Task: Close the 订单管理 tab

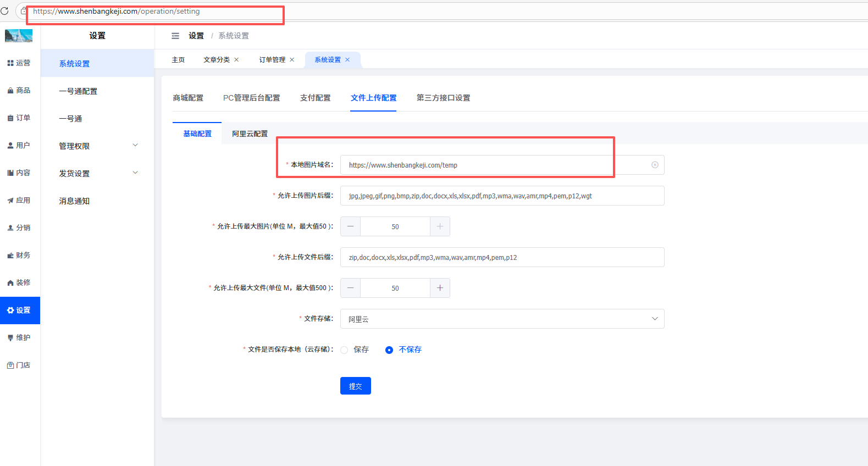Action: pyautogui.click(x=292, y=60)
